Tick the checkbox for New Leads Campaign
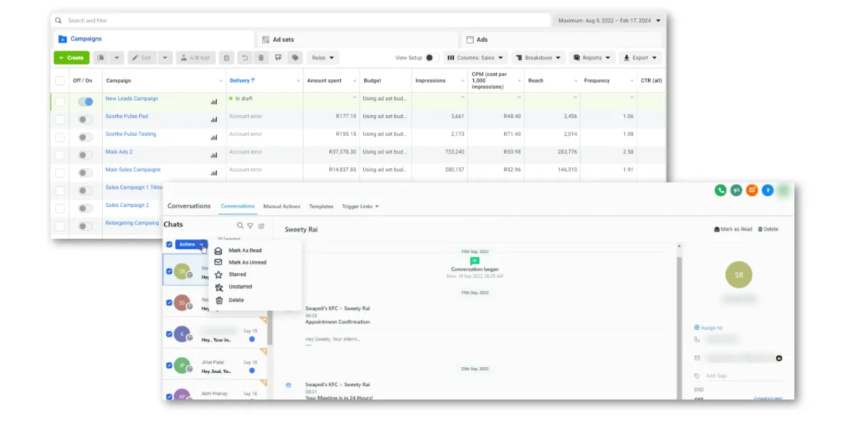868x438 pixels. click(x=60, y=102)
